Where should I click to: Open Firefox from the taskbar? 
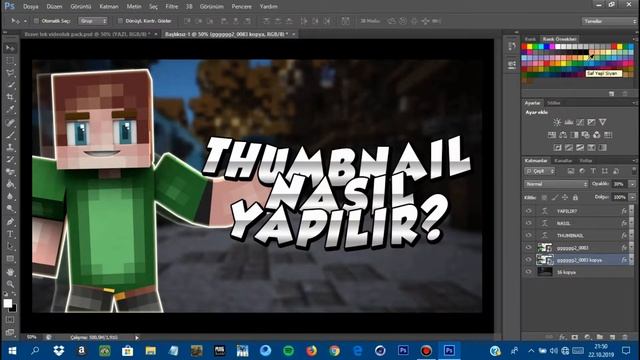click(x=311, y=351)
